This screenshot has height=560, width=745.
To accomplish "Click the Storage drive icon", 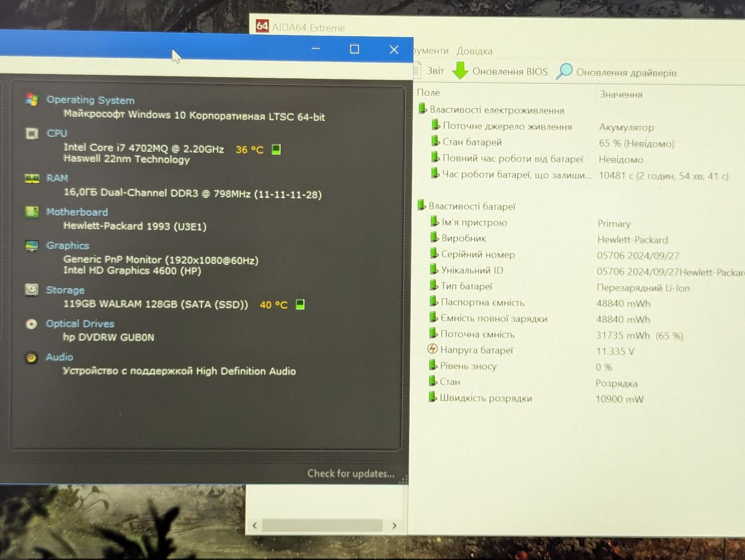I will (32, 290).
